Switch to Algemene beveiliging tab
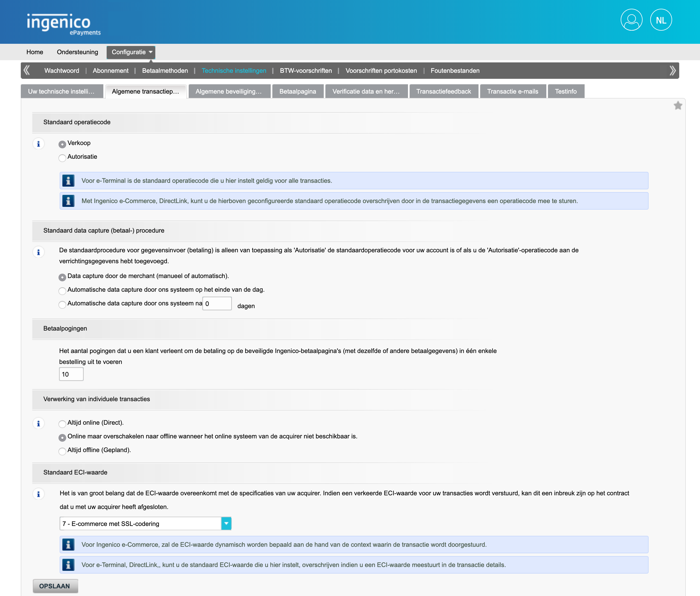This screenshot has height=596, width=700. 229,91
